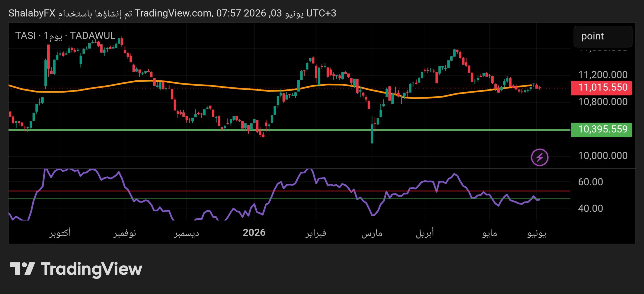Click the purple lightning bolt icon

point(540,158)
